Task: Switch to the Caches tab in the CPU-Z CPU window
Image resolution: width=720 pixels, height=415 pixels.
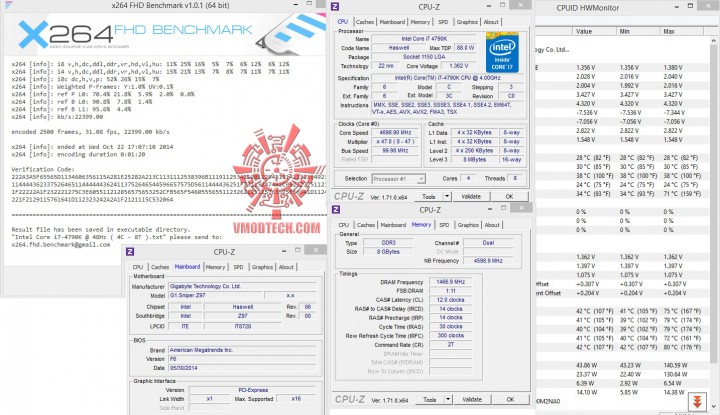Action: pyautogui.click(x=365, y=22)
